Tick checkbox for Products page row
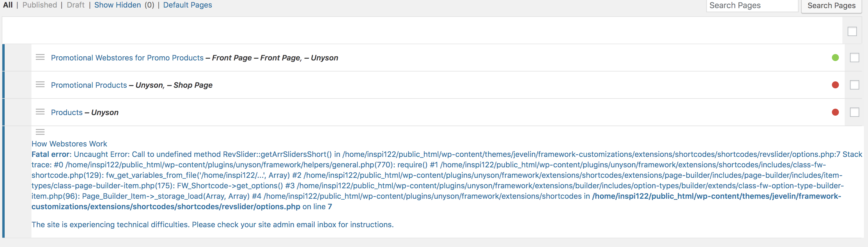Viewport: 868px width, 247px height. point(855,112)
